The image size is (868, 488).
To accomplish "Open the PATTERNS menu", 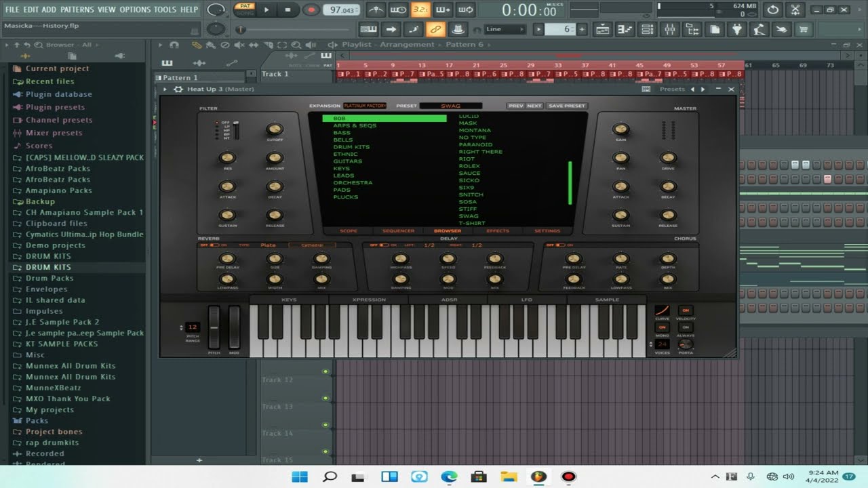I will point(77,9).
